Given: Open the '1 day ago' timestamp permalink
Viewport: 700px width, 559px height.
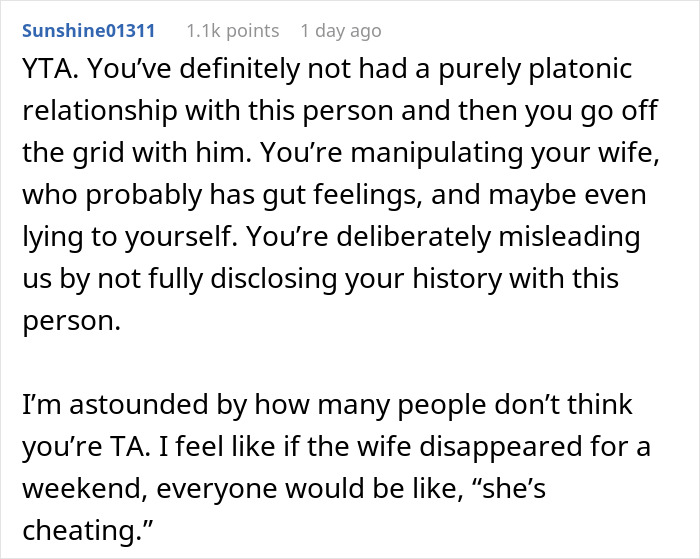Looking at the screenshot, I should pos(341,31).
